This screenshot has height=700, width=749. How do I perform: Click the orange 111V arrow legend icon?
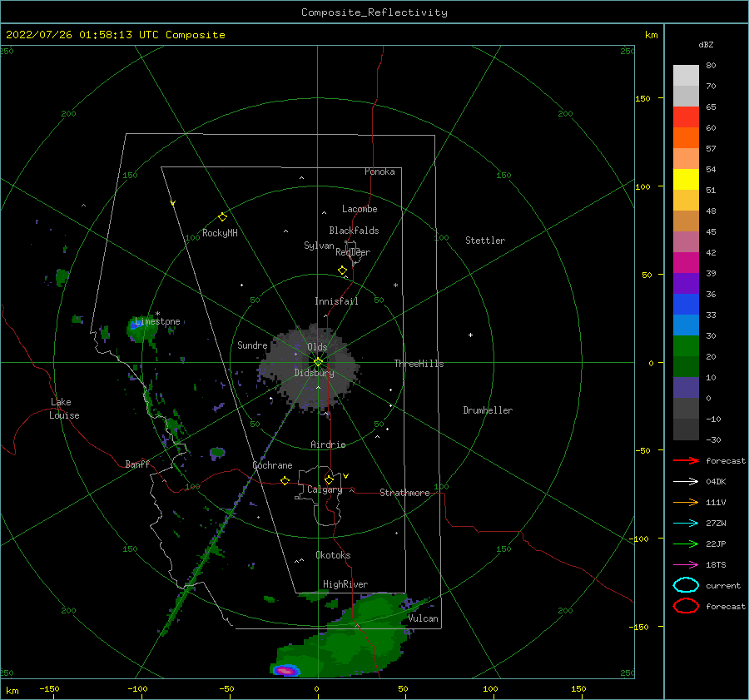click(x=686, y=502)
